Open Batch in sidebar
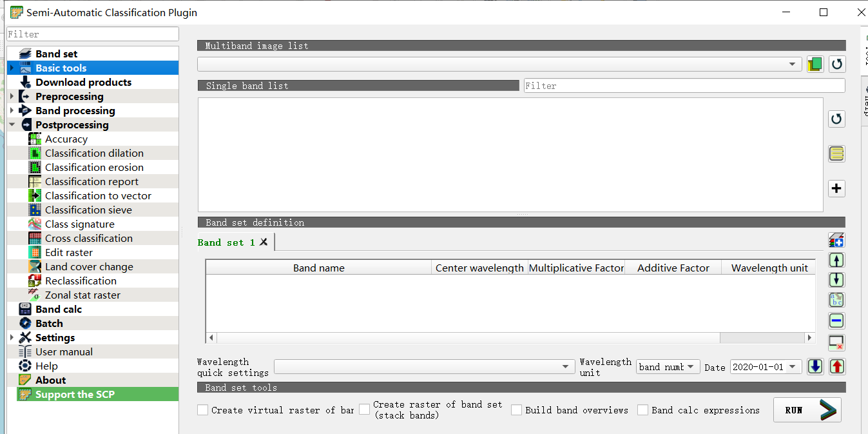The height and width of the screenshot is (434, 868). point(49,323)
